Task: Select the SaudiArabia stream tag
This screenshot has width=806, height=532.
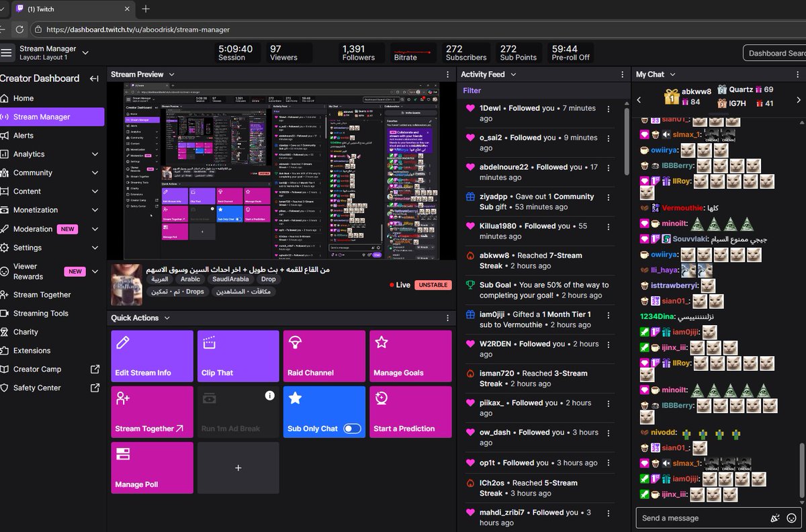Action: (231, 279)
